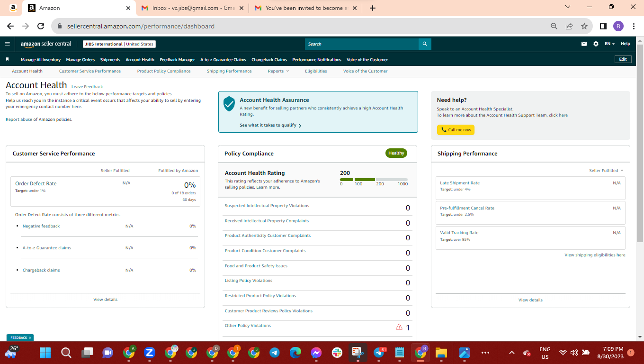Click the Report abuse link
This screenshot has height=364, width=644.
[19, 119]
